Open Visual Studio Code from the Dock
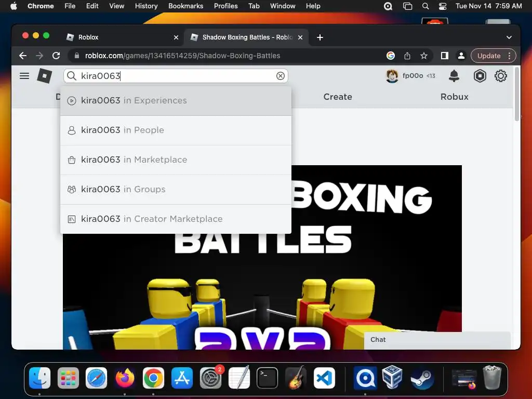Viewport: 532px width, 399px height. tap(324, 378)
